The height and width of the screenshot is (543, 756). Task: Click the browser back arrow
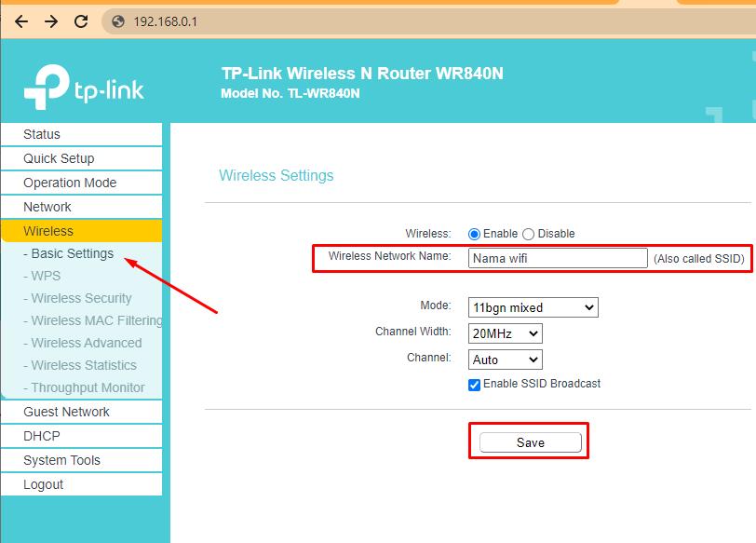[21, 21]
